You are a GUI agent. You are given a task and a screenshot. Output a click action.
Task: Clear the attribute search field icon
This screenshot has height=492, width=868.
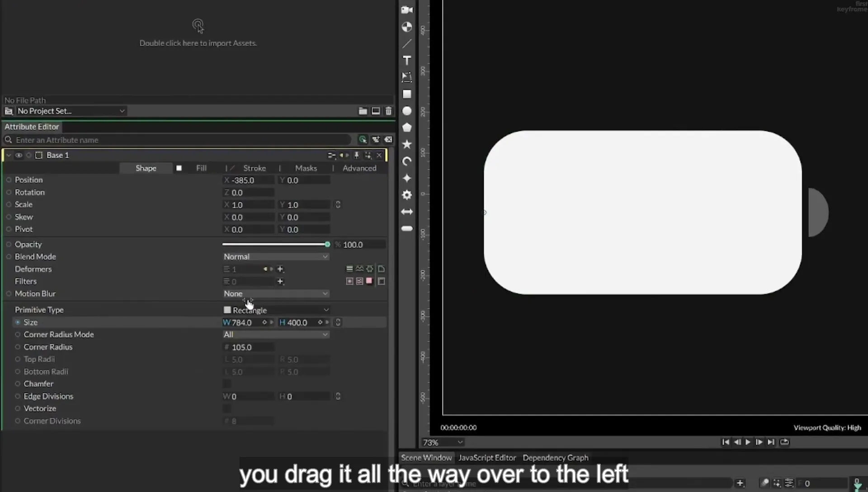(388, 140)
